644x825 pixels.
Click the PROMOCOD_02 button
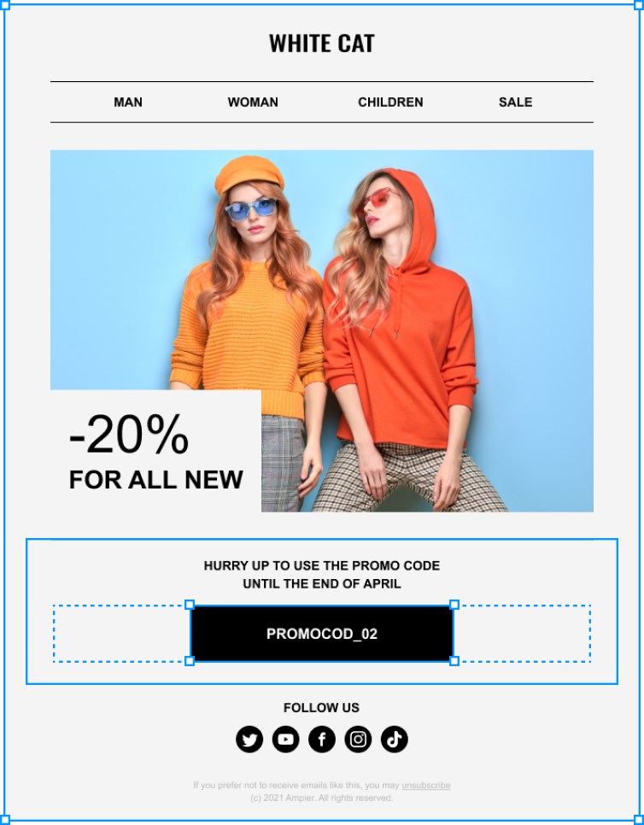point(322,634)
